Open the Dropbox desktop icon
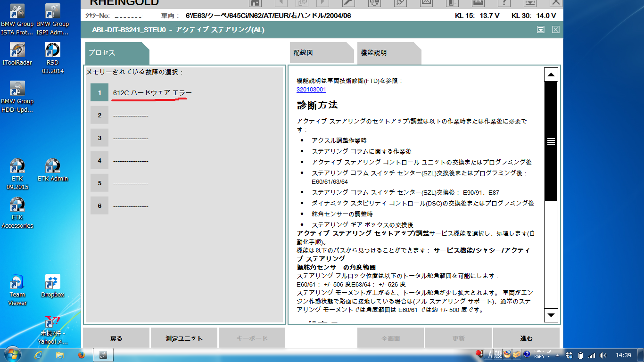The image size is (644, 362). tap(53, 286)
